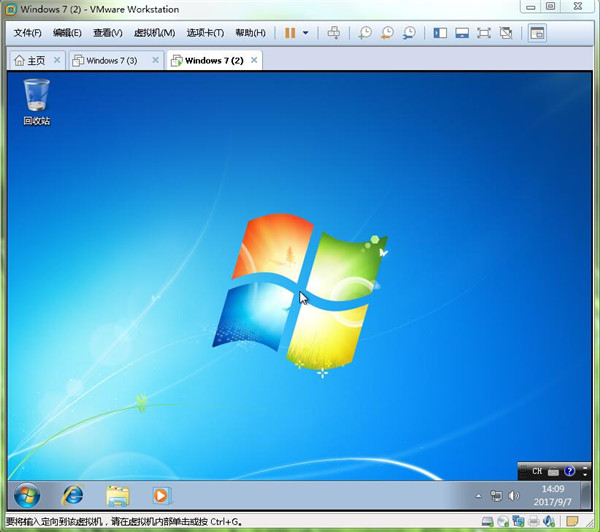Open the power options dropdown arrow beside the pause button
This screenshot has height=532, width=600.
[306, 33]
